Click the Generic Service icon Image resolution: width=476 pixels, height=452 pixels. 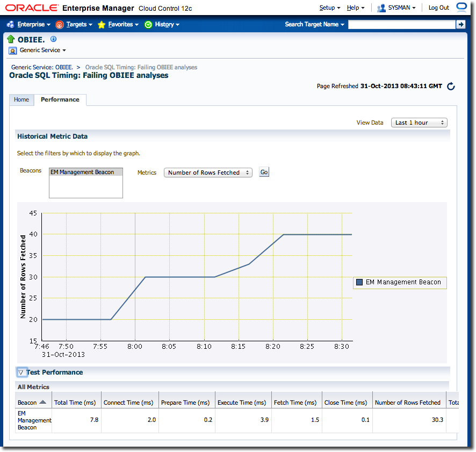click(x=13, y=51)
